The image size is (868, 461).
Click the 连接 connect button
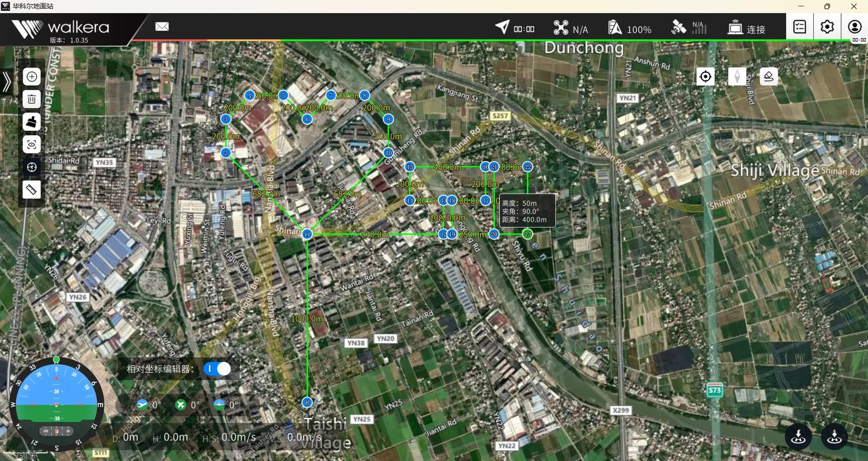pyautogui.click(x=746, y=28)
